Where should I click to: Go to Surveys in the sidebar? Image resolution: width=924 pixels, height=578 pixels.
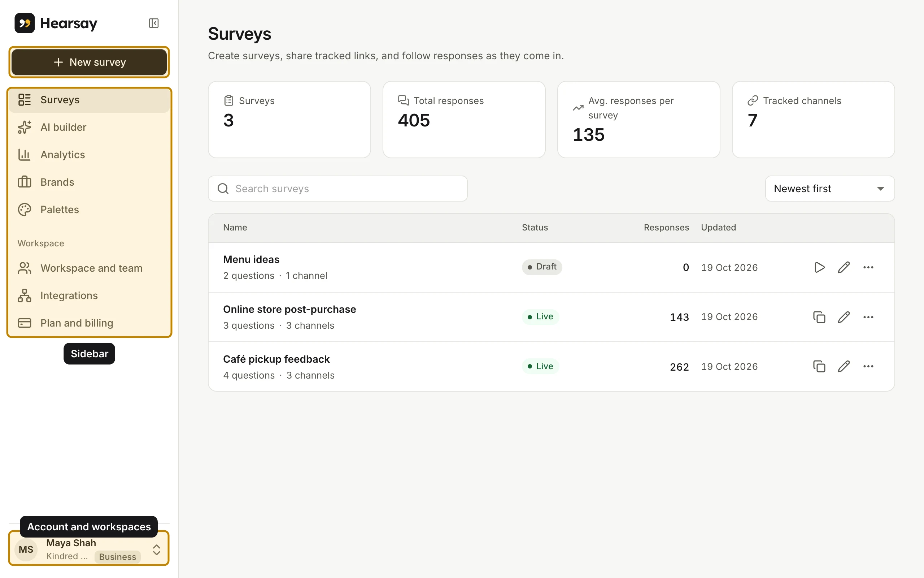coord(89,100)
